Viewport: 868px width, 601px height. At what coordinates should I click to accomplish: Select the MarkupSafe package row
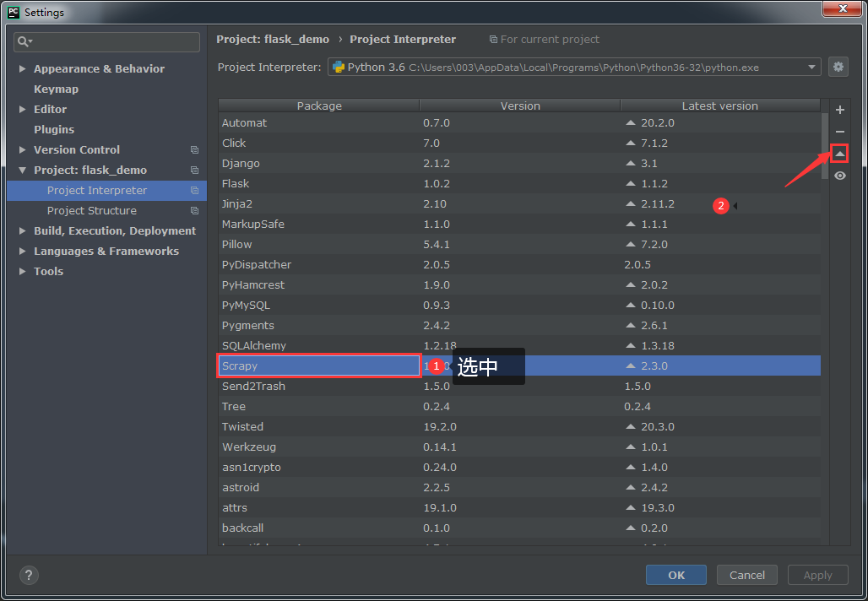tap(520, 225)
